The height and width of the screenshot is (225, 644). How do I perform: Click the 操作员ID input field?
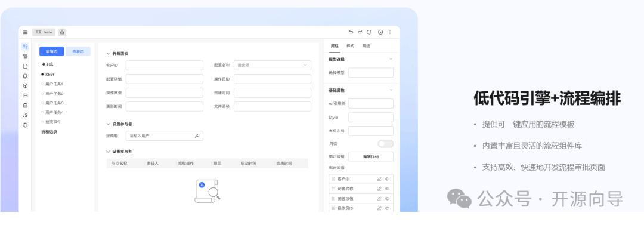click(x=273, y=79)
